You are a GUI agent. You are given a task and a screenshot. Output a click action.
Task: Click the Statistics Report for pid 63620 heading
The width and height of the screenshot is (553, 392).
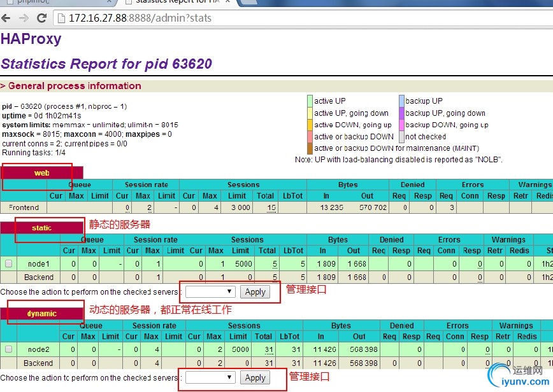pyautogui.click(x=106, y=64)
